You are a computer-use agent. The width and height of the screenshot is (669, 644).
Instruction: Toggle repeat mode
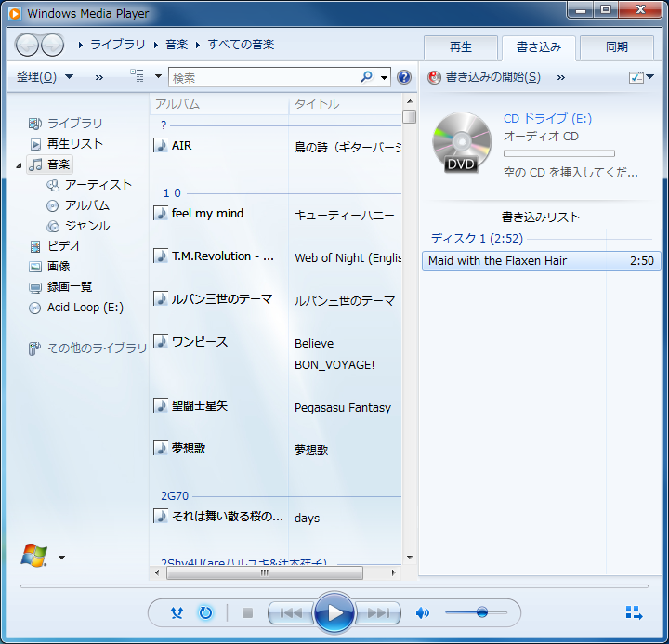205,613
